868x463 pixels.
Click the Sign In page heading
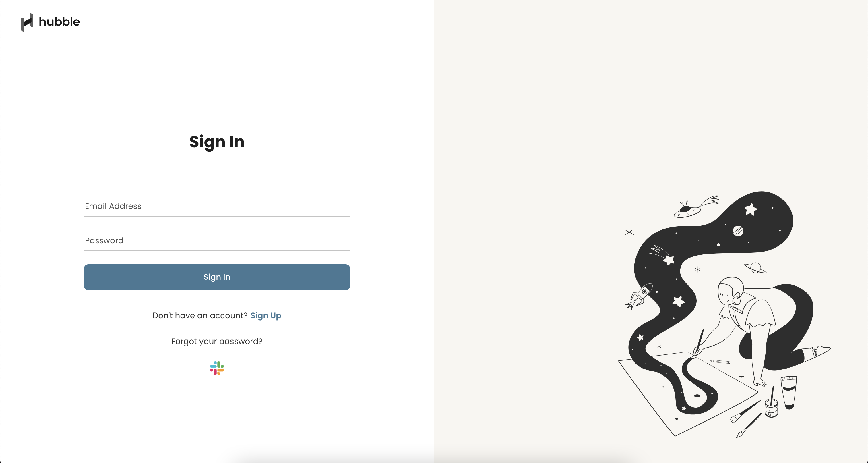[x=217, y=142]
